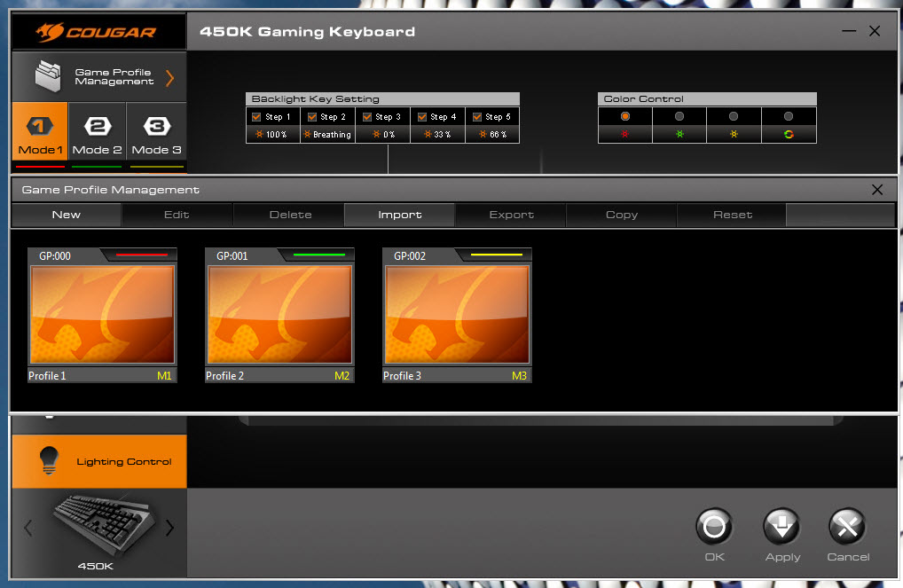Click the Step 2 Breathing brightness icon

click(x=307, y=134)
